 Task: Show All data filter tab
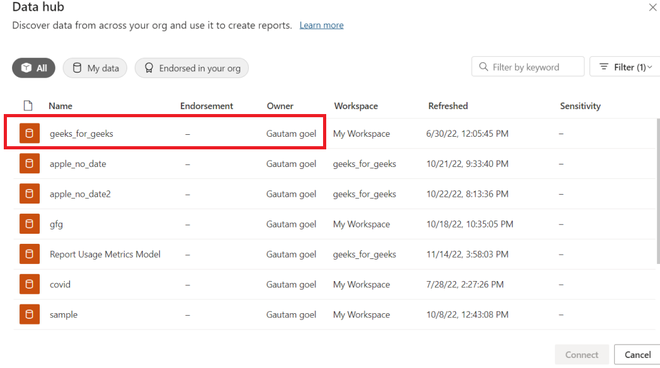(34, 68)
